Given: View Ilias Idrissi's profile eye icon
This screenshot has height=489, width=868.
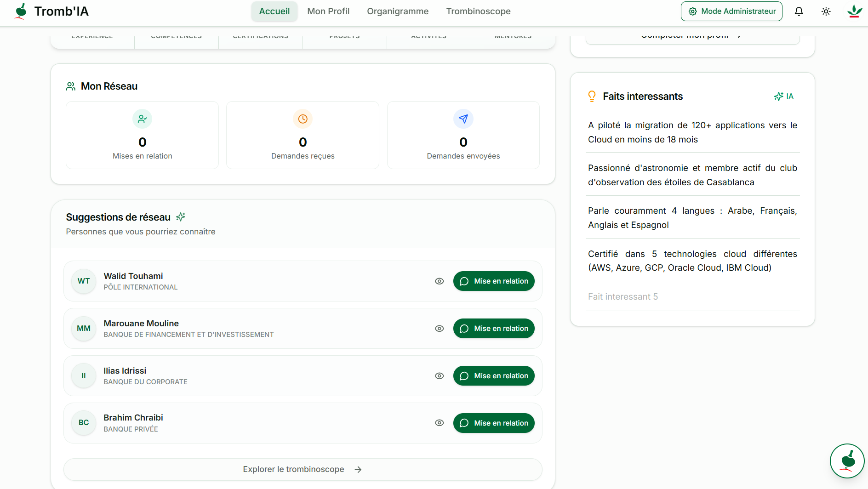Looking at the screenshot, I should (440, 376).
